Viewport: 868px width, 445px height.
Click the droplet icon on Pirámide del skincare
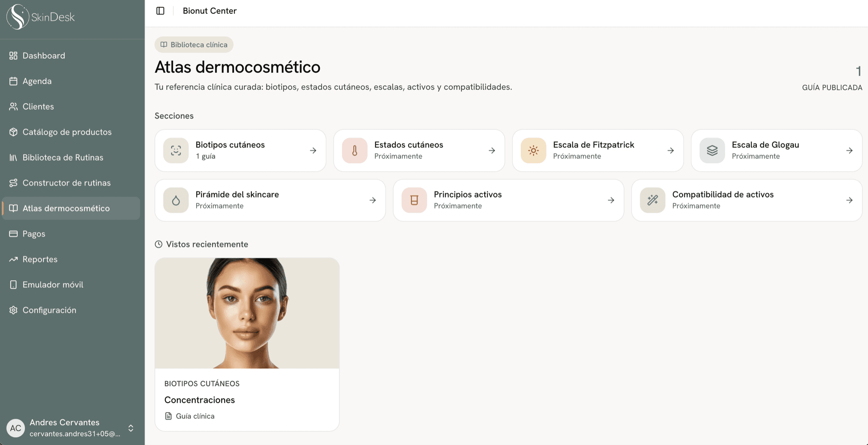tap(176, 200)
